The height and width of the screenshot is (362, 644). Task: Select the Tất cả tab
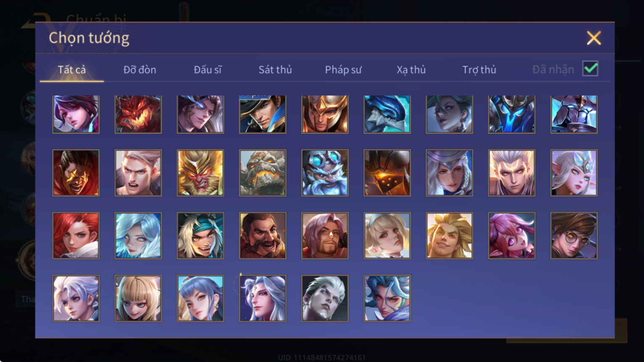coord(72,70)
